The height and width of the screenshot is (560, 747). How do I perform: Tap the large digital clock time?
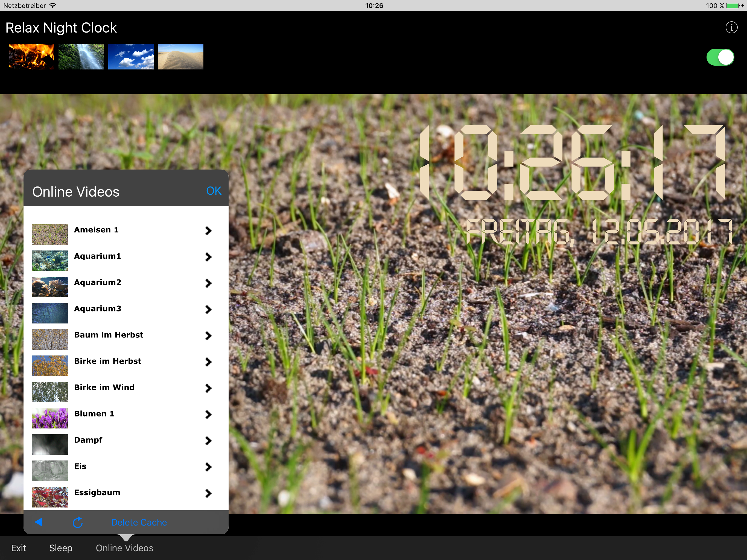(x=572, y=162)
